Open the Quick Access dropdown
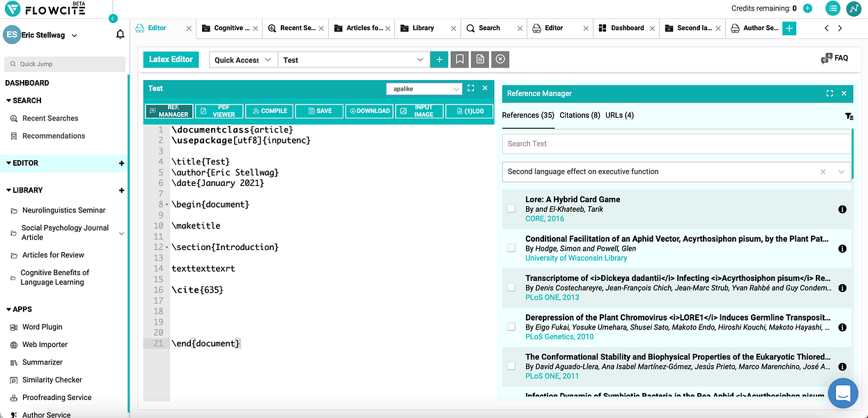Viewport: 868px width, 418px height. [243, 60]
